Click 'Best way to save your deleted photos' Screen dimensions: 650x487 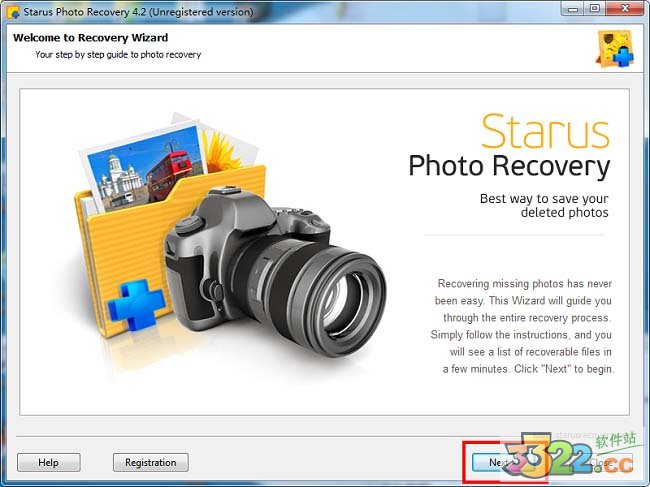[x=544, y=206]
